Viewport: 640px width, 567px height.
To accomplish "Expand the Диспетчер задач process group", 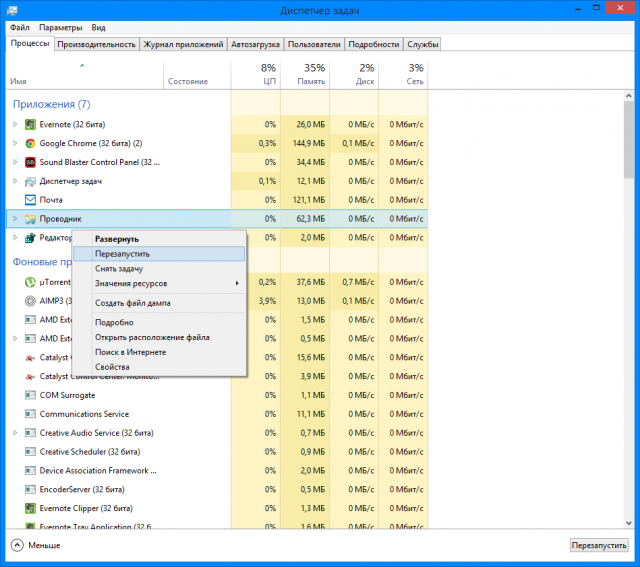I will 15,181.
